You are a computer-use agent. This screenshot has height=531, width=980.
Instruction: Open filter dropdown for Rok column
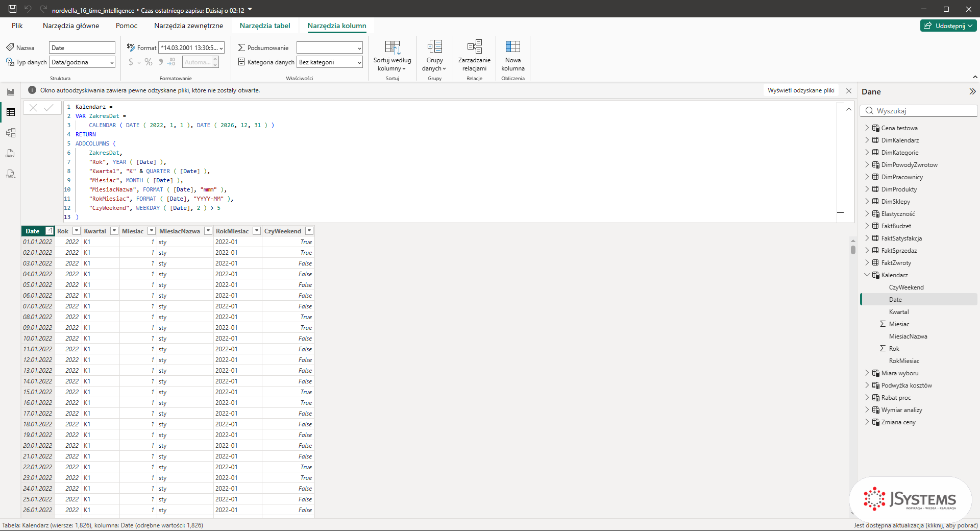pos(77,231)
